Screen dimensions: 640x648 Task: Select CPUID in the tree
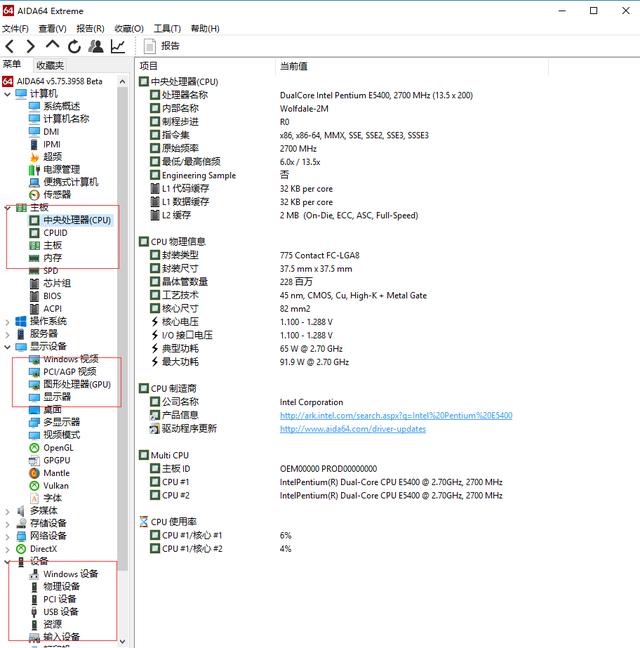coord(55,233)
